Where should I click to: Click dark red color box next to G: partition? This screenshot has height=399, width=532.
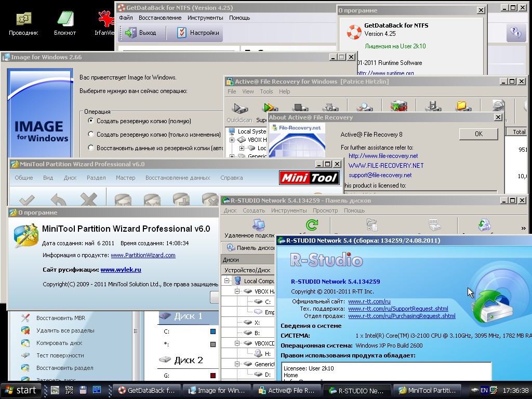coord(213,376)
